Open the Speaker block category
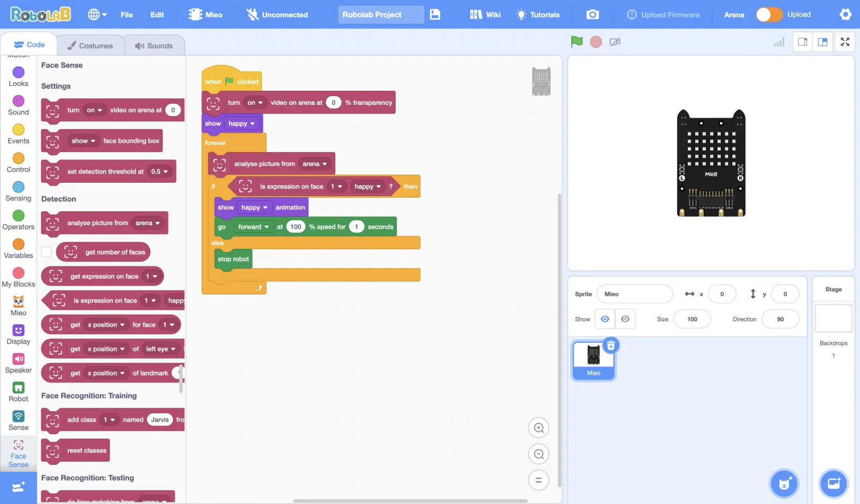Screen dimensions: 860x504 [18, 363]
